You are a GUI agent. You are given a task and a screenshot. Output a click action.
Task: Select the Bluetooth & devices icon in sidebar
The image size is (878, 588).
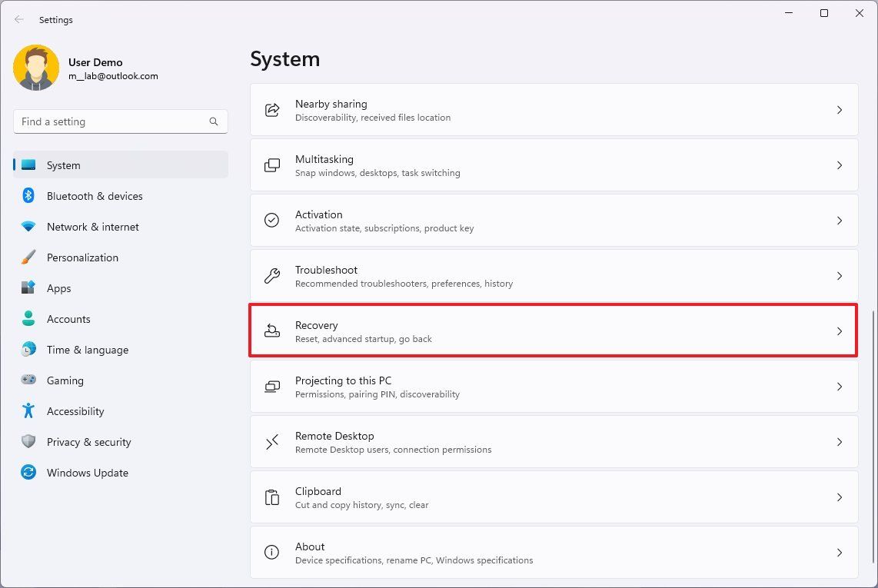(28, 196)
